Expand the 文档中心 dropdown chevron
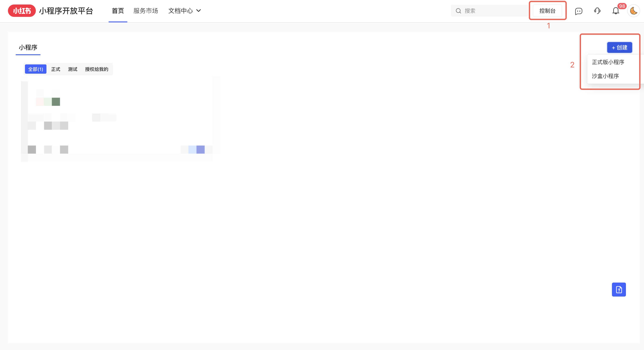Screen dimensions: 644x350 (199, 11)
